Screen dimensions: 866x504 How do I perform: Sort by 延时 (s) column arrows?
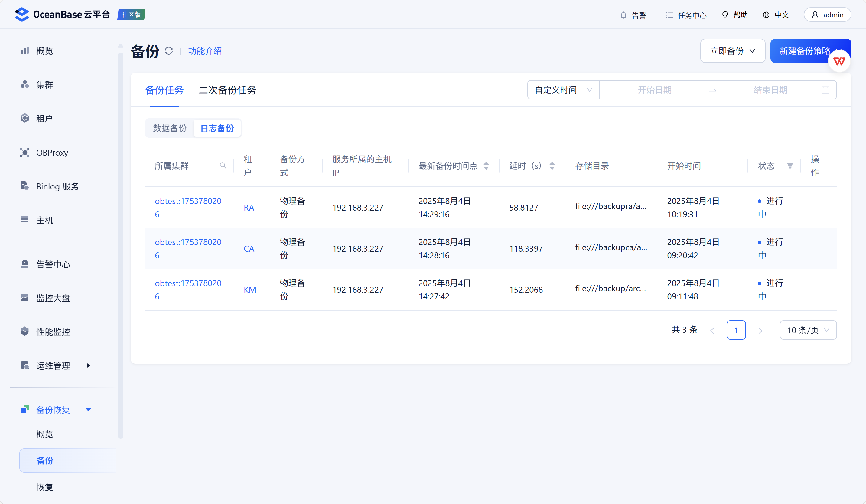552,166
